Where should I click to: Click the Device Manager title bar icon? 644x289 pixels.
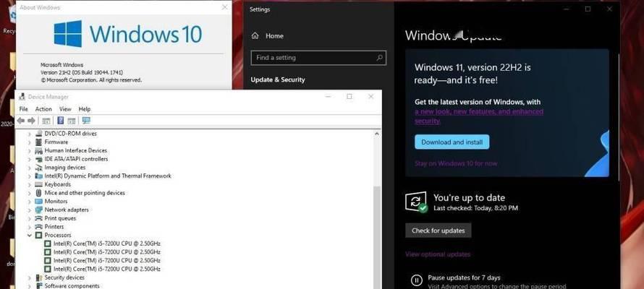(x=22, y=97)
